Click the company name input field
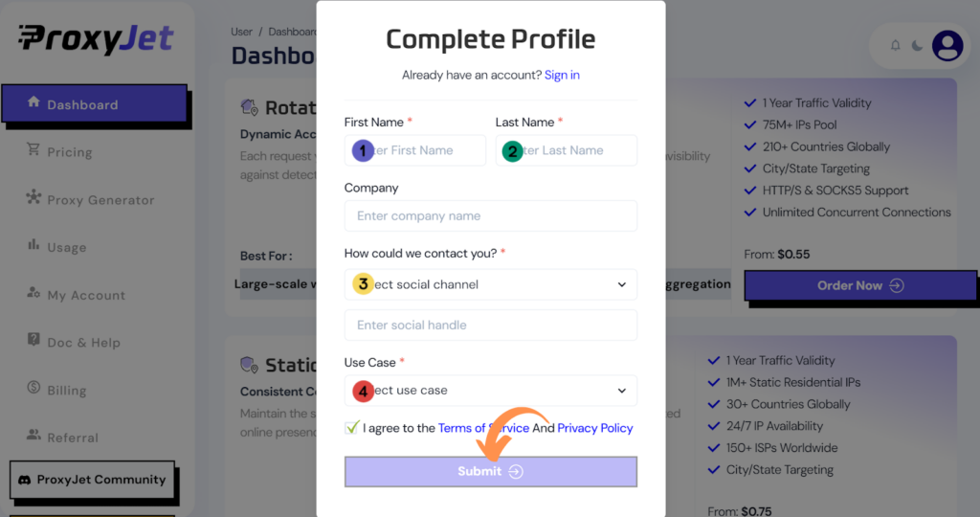The height and width of the screenshot is (517, 980). pos(491,215)
